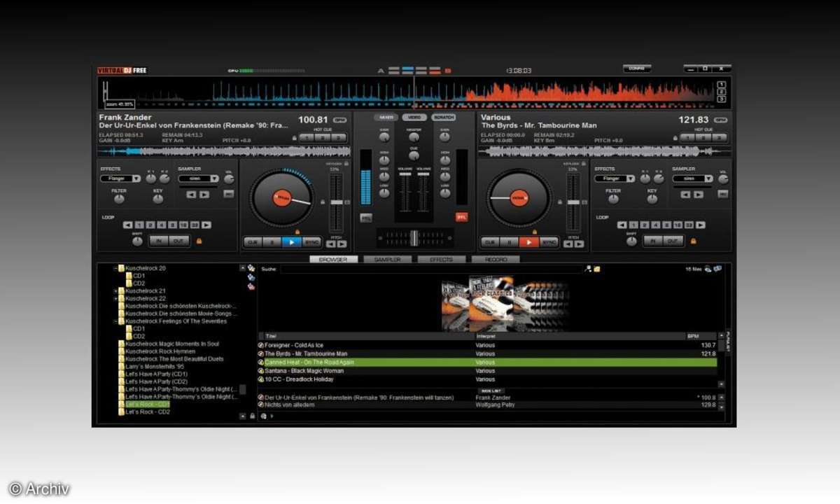
Task: Expand the Kuschelrock 21 folder
Action: tap(116, 290)
